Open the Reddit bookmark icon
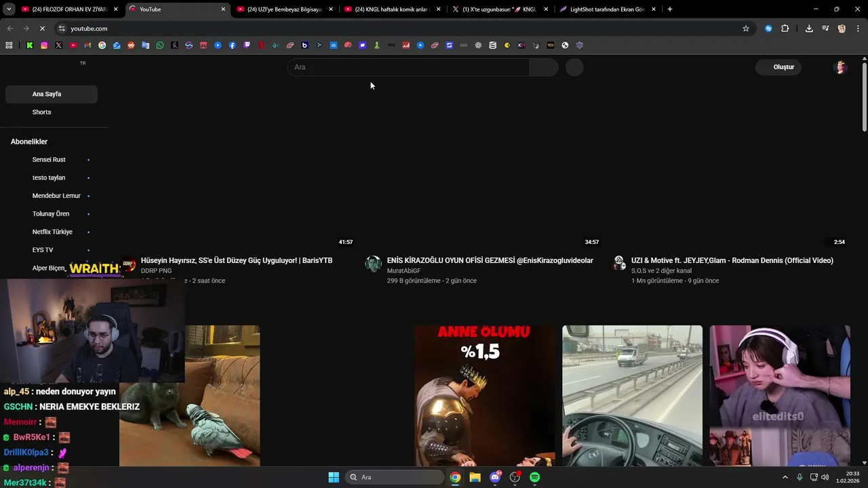Viewport: 868px width, 488px height. point(131,45)
